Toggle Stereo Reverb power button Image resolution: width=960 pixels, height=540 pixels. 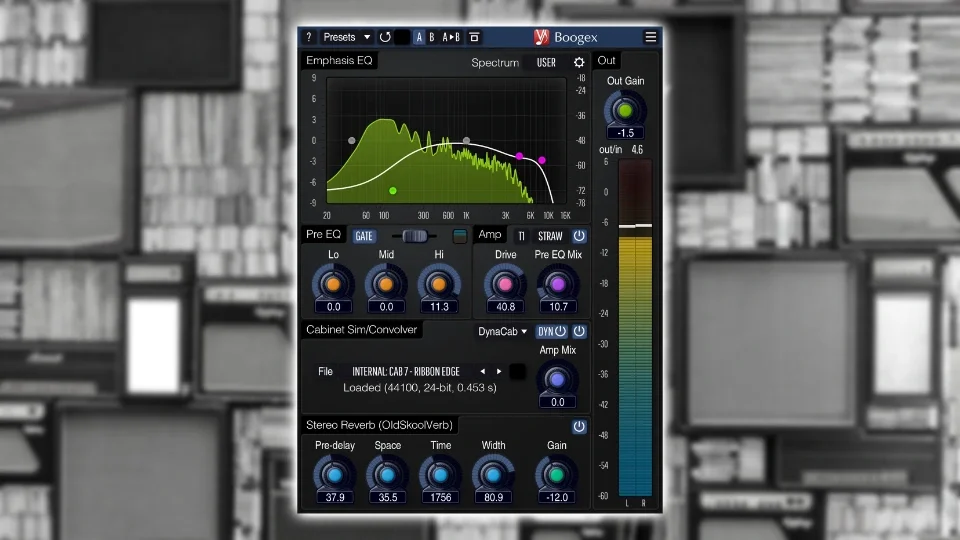coord(579,427)
